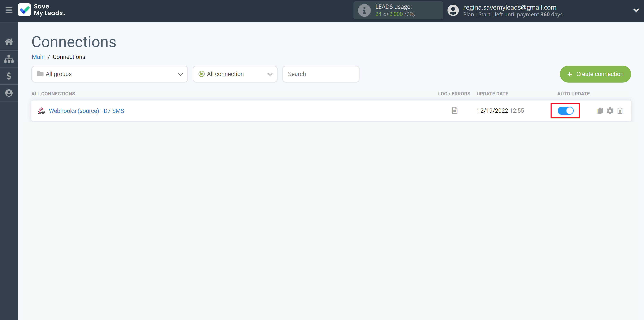Expand the account dropdown chevron

[x=636, y=10]
